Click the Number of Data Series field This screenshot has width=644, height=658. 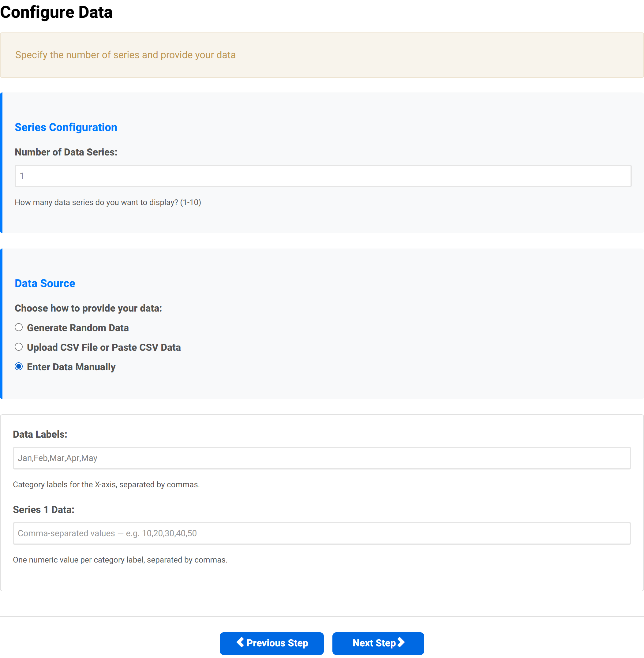click(323, 176)
